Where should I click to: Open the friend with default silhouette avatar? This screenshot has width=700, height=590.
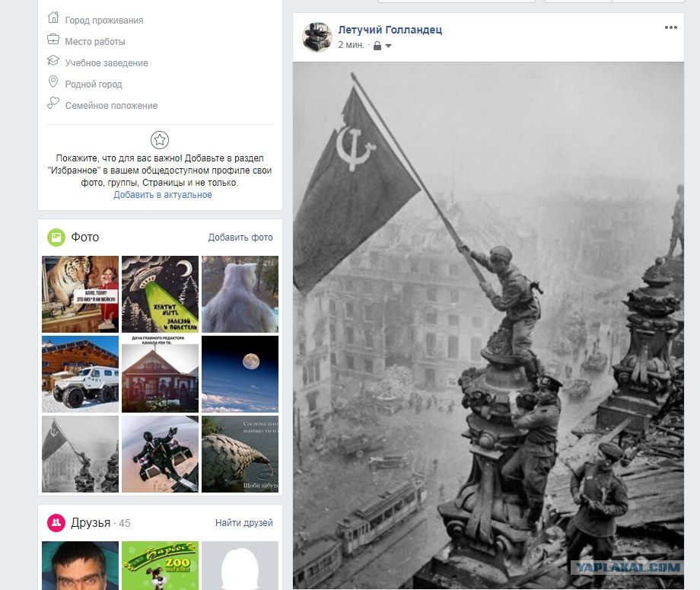point(240,566)
